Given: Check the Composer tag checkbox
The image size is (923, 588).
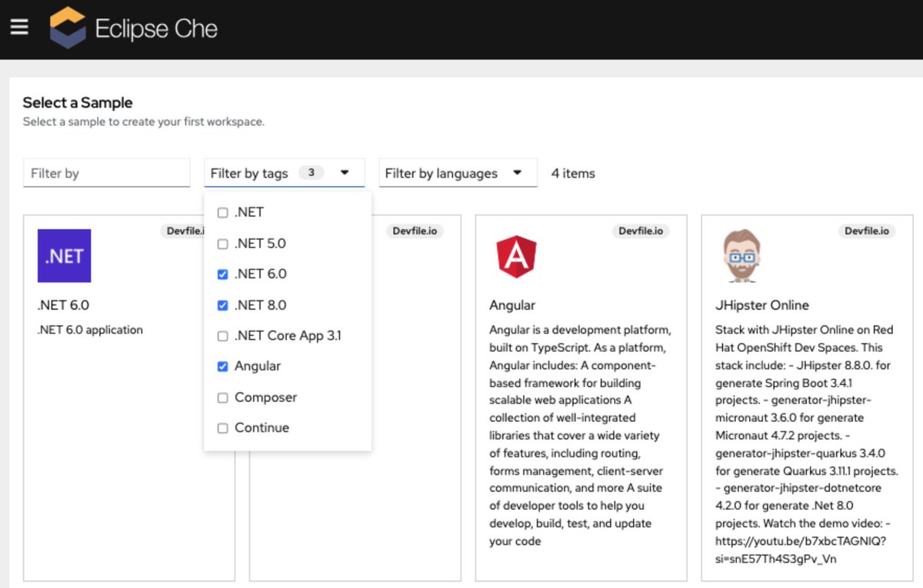Looking at the screenshot, I should tap(223, 397).
